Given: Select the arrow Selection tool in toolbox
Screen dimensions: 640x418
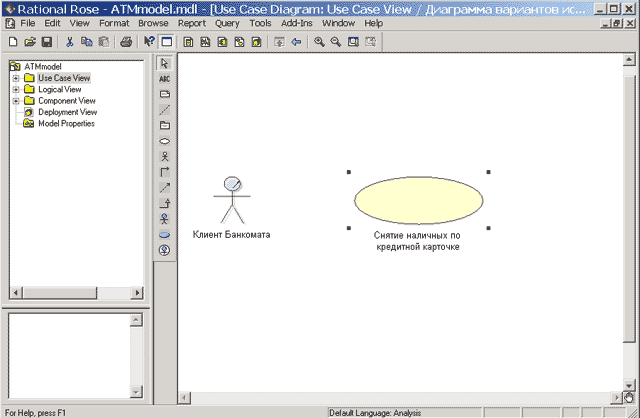Looking at the screenshot, I should coord(164,63).
